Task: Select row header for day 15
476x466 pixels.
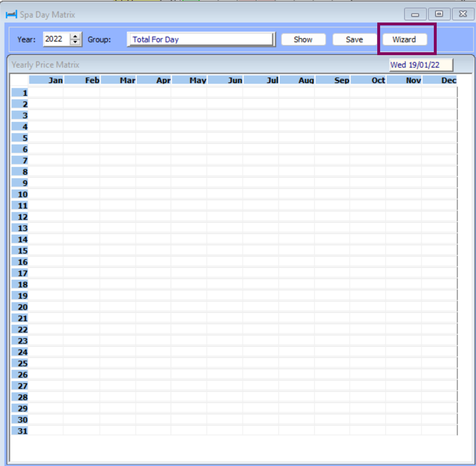Action: (20, 251)
